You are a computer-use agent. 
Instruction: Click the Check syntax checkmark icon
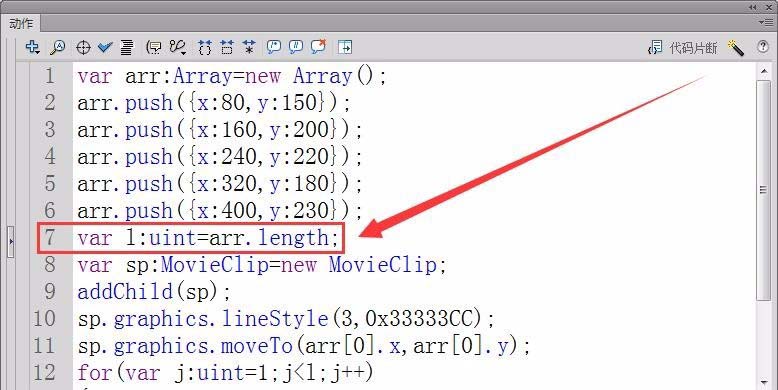coord(105,47)
